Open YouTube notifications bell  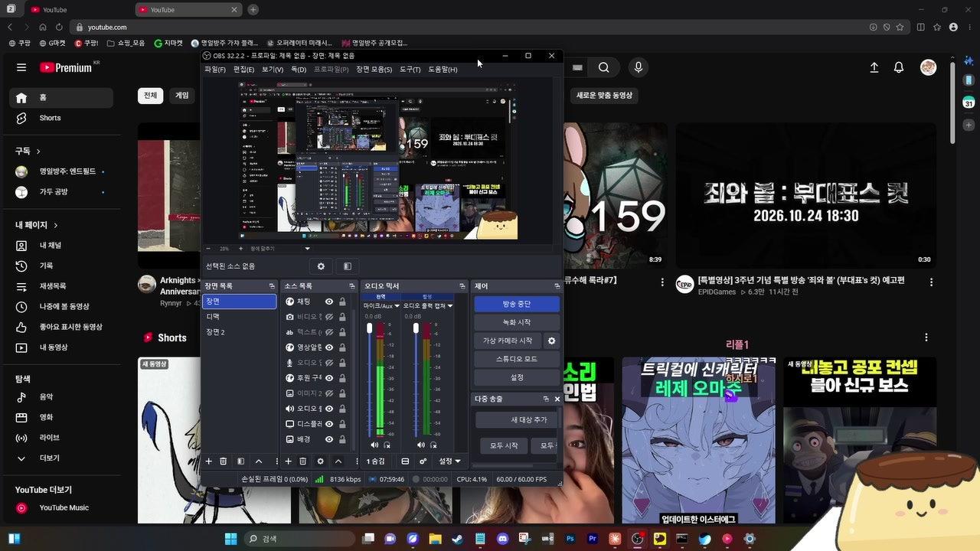pos(899,67)
